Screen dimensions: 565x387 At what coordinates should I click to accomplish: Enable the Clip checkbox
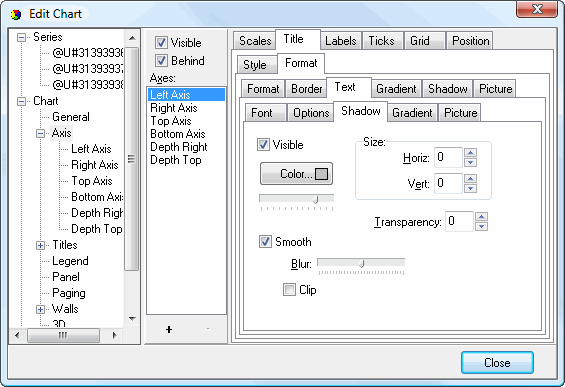pos(289,290)
